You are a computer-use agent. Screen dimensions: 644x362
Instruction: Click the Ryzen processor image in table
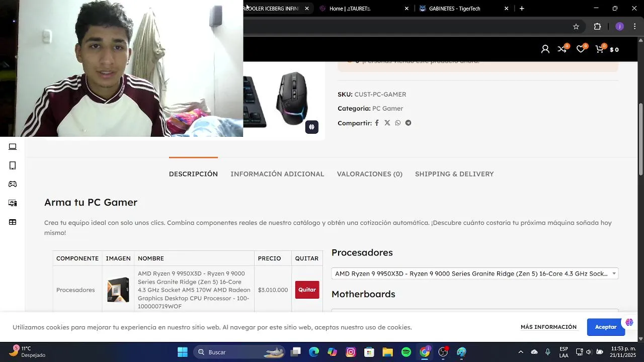pyautogui.click(x=118, y=290)
